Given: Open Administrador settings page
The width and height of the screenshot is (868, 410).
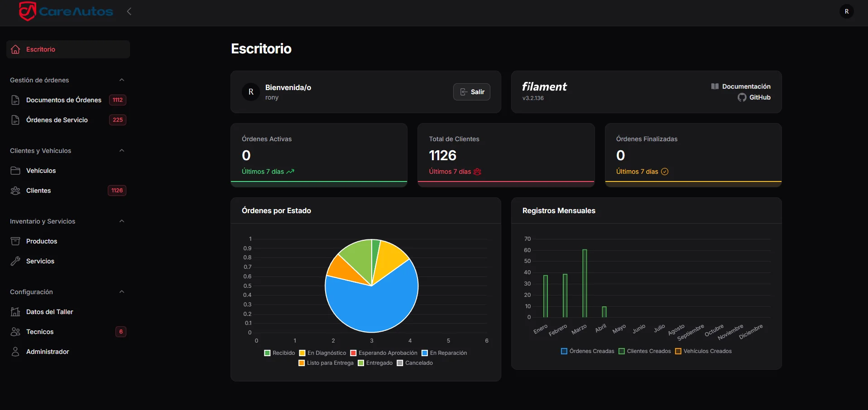Looking at the screenshot, I should (68, 352).
